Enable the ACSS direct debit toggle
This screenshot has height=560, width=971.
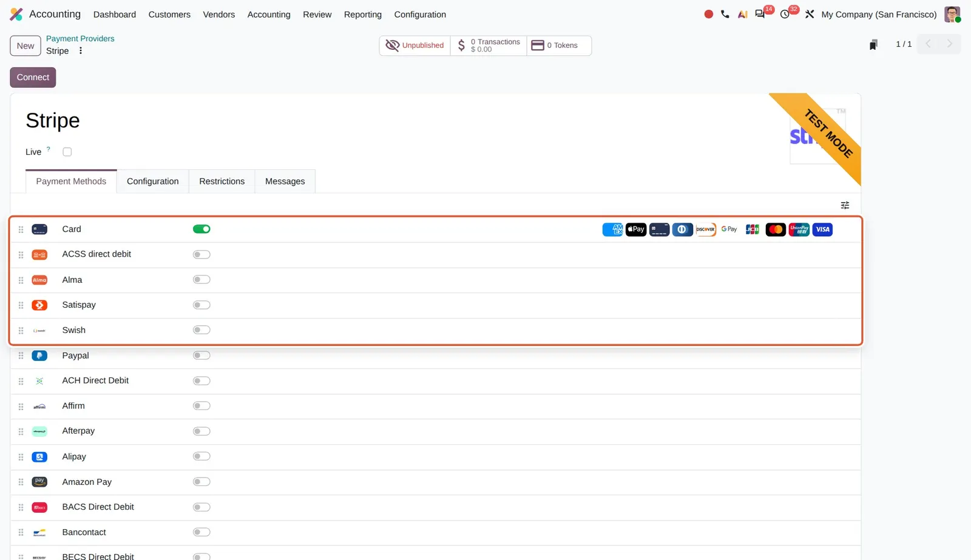pos(201,254)
